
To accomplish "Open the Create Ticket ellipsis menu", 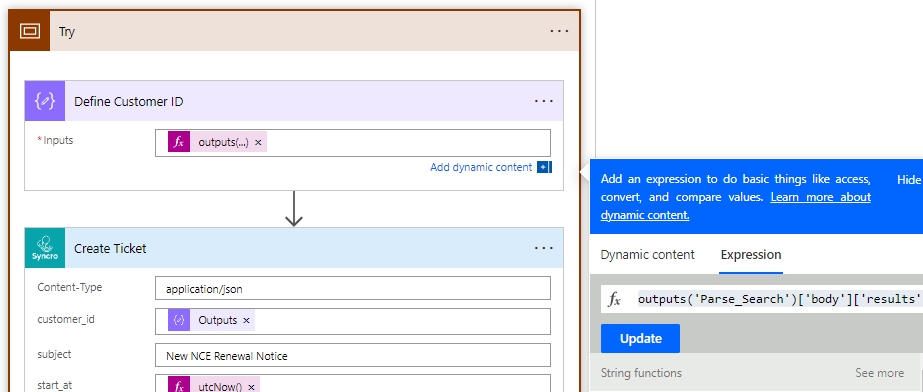I will [x=543, y=248].
